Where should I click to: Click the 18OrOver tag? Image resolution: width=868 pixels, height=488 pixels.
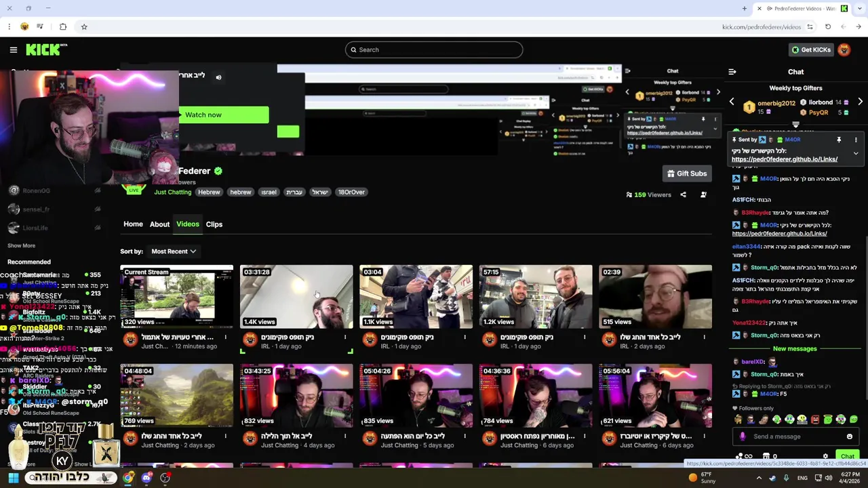[x=351, y=192]
